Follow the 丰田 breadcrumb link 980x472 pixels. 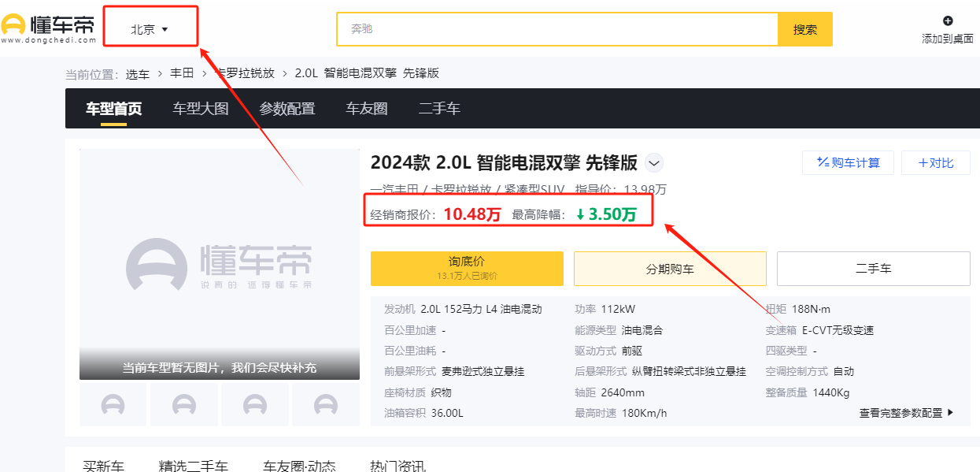(182, 73)
